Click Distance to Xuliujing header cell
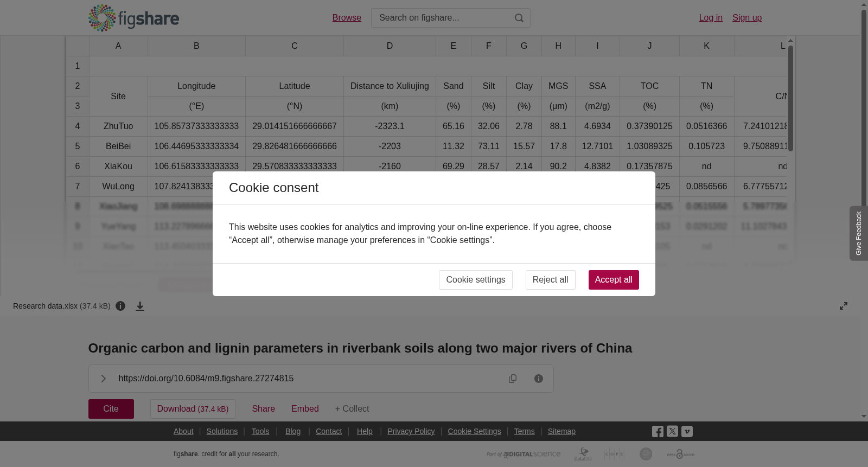868x467 pixels. pos(390,86)
